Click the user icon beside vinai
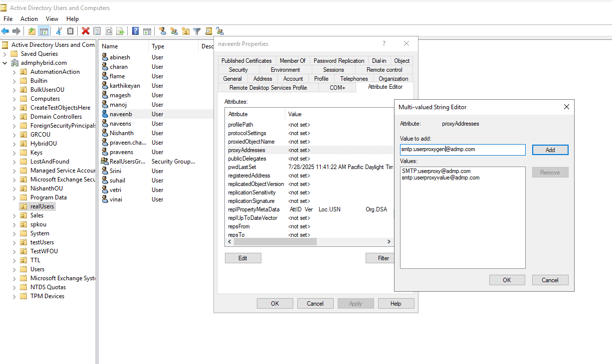Screen dimensions: 612x364 (105, 199)
